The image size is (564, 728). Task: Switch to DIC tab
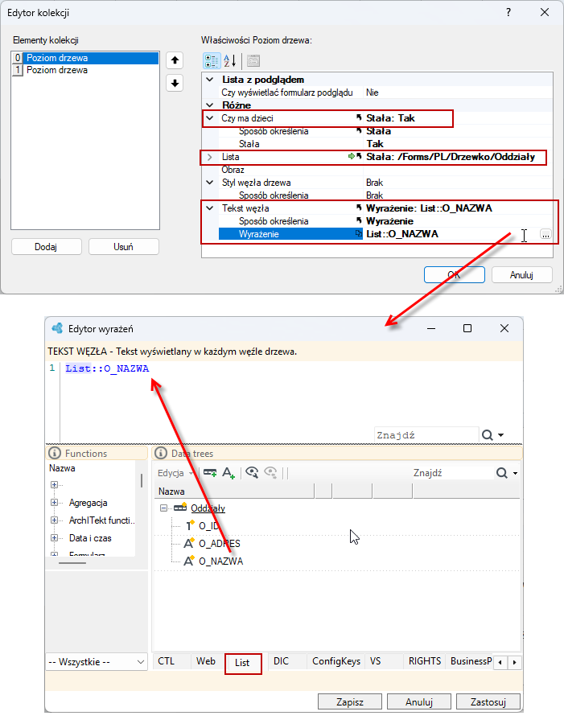[x=281, y=660]
